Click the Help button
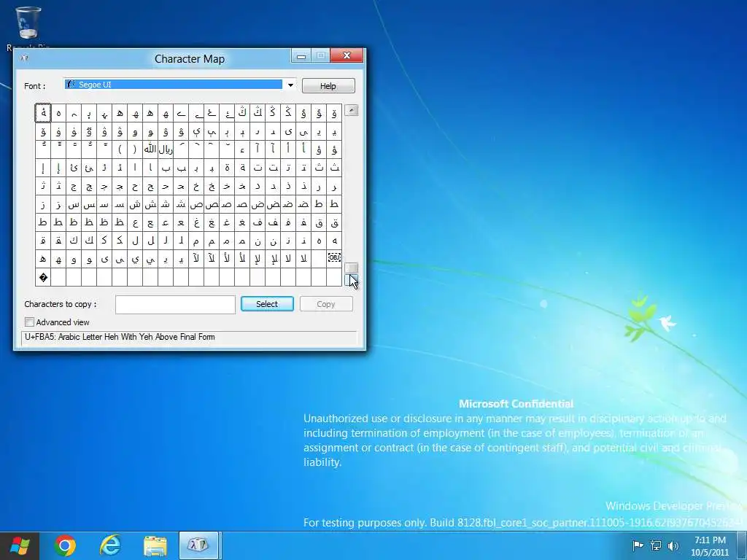 point(328,86)
